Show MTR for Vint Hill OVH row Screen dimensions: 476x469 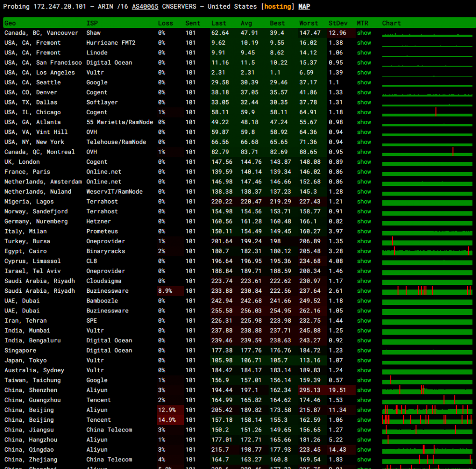click(x=364, y=132)
